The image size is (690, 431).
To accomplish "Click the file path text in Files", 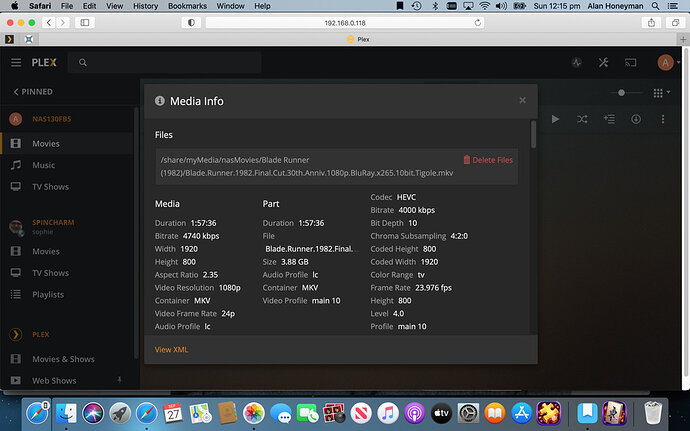I will point(307,166).
